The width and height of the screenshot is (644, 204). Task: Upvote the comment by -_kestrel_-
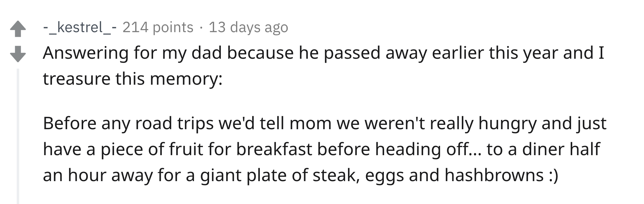point(18,29)
